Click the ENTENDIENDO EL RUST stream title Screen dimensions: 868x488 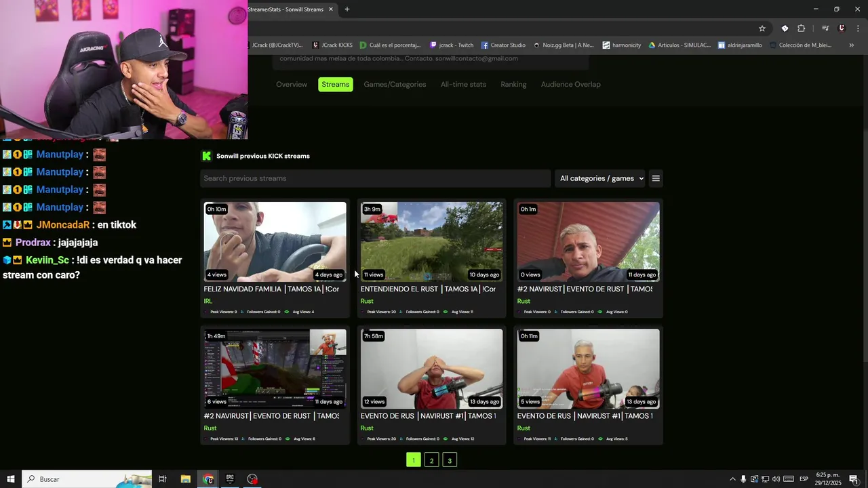coord(428,289)
